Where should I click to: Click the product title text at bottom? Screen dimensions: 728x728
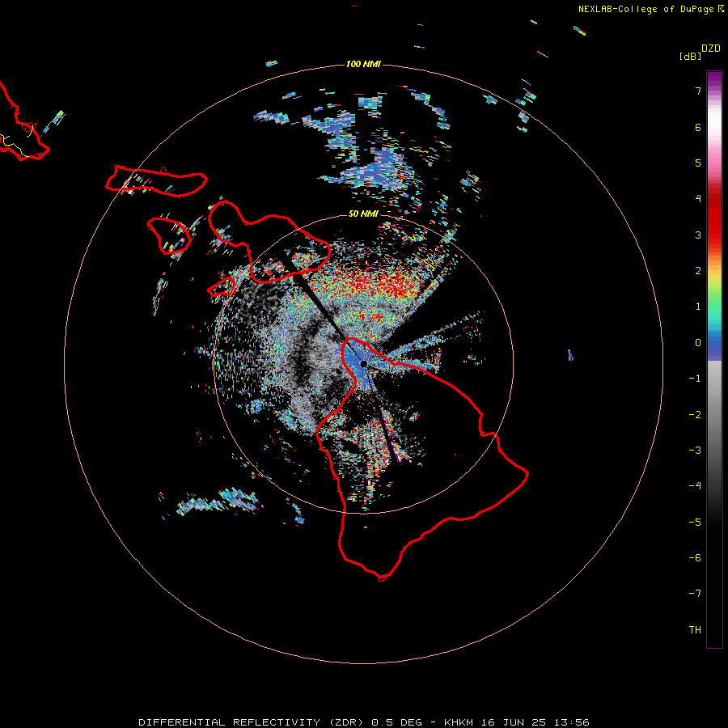click(x=363, y=722)
